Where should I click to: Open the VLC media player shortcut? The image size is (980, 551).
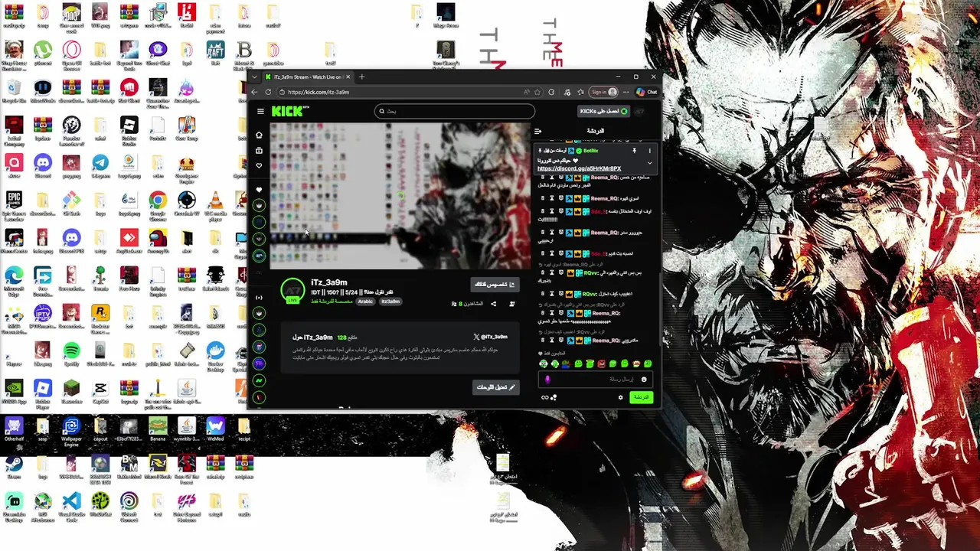[x=215, y=203]
